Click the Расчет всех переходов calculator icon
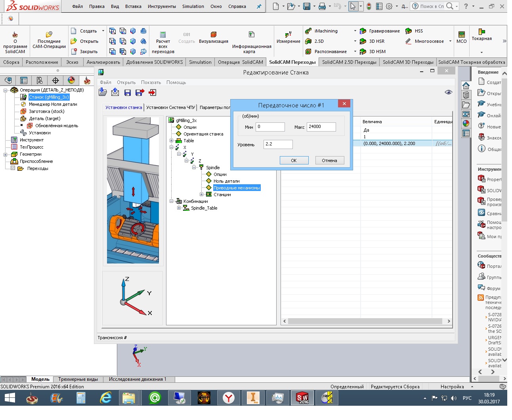Screen dimensions: 512x420 [162, 35]
